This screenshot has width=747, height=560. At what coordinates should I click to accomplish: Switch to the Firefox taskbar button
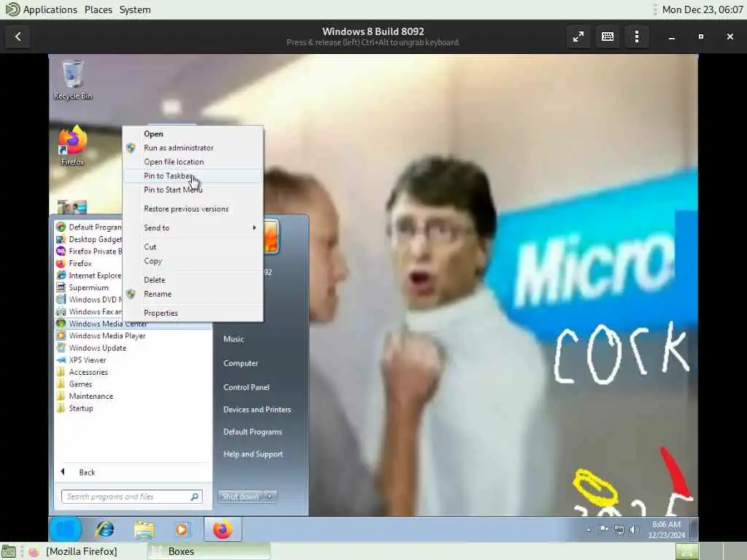click(x=222, y=529)
